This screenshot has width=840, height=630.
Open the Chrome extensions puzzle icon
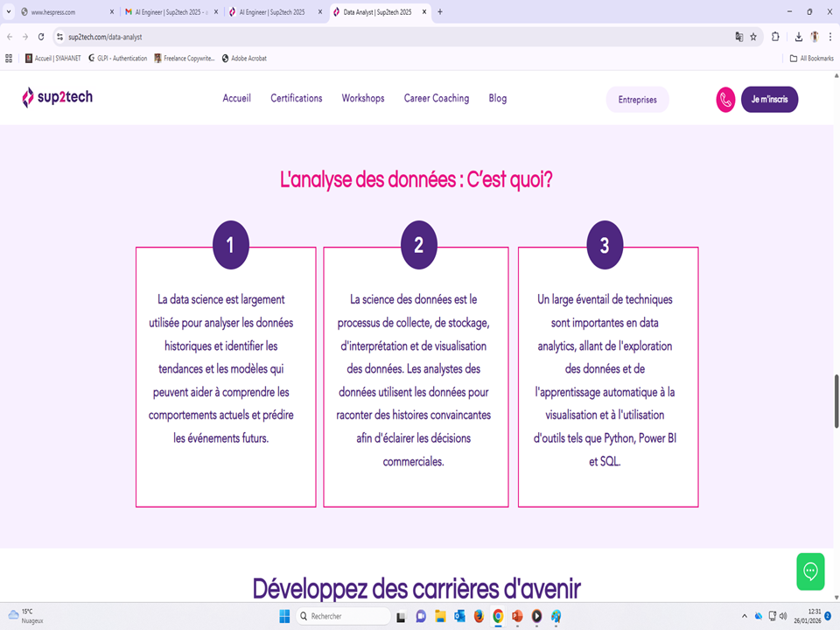[776, 37]
